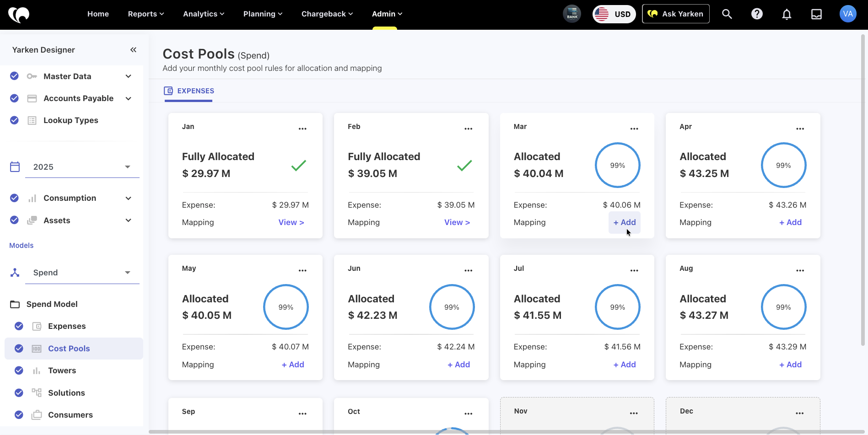View the Feb mapping
Screen dimensions: 868x435
coord(457,222)
